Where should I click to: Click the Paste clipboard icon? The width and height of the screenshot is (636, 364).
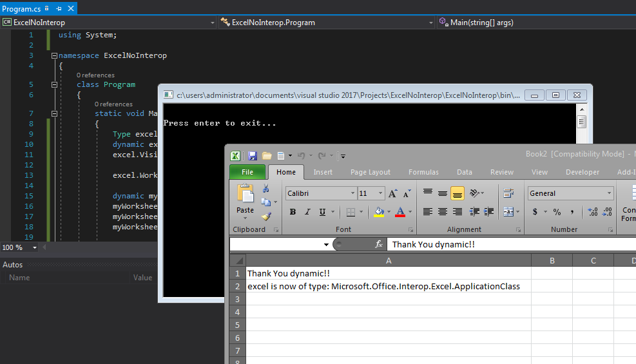coord(245,194)
